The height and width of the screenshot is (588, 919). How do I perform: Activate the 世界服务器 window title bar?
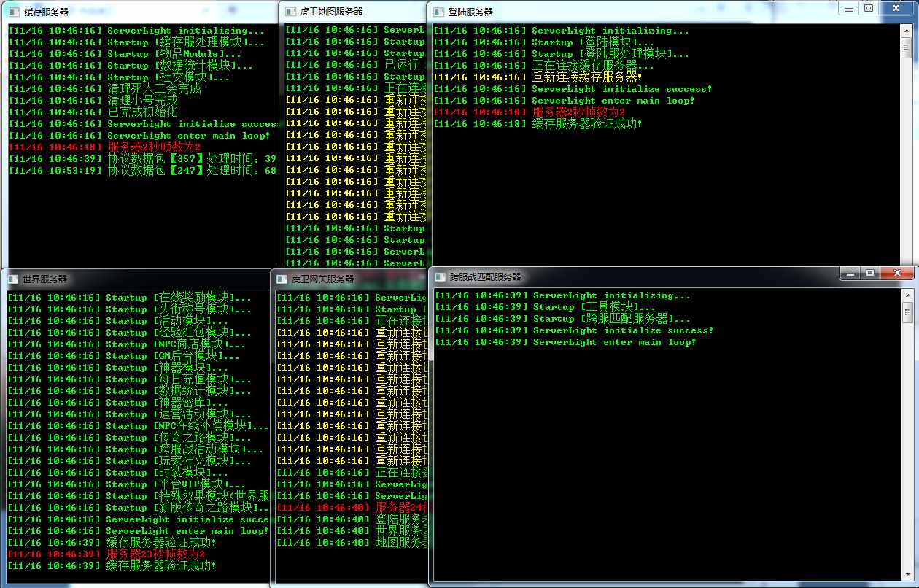coord(44,279)
